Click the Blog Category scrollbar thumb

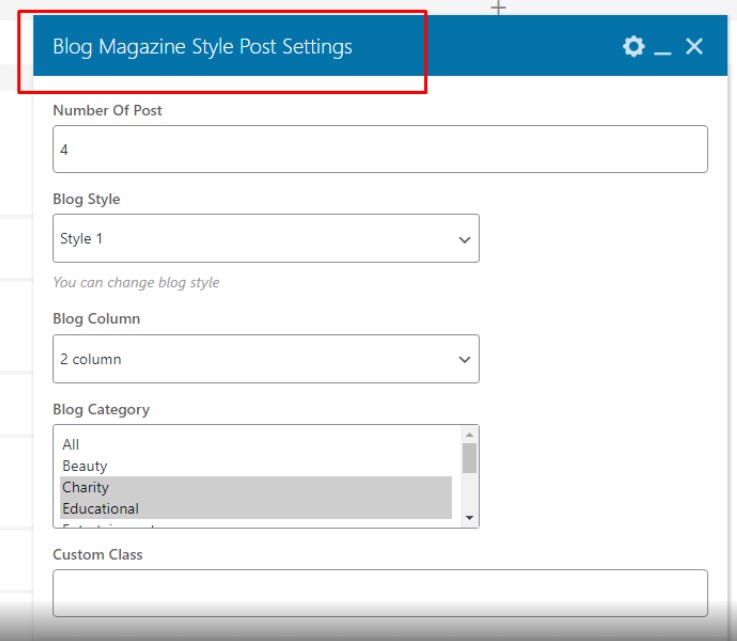click(x=469, y=458)
